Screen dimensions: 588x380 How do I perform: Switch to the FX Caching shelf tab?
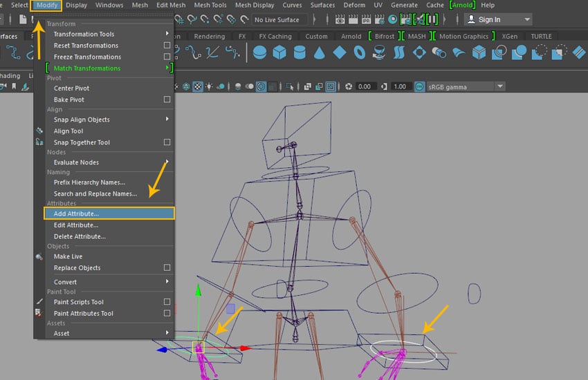pyautogui.click(x=275, y=36)
